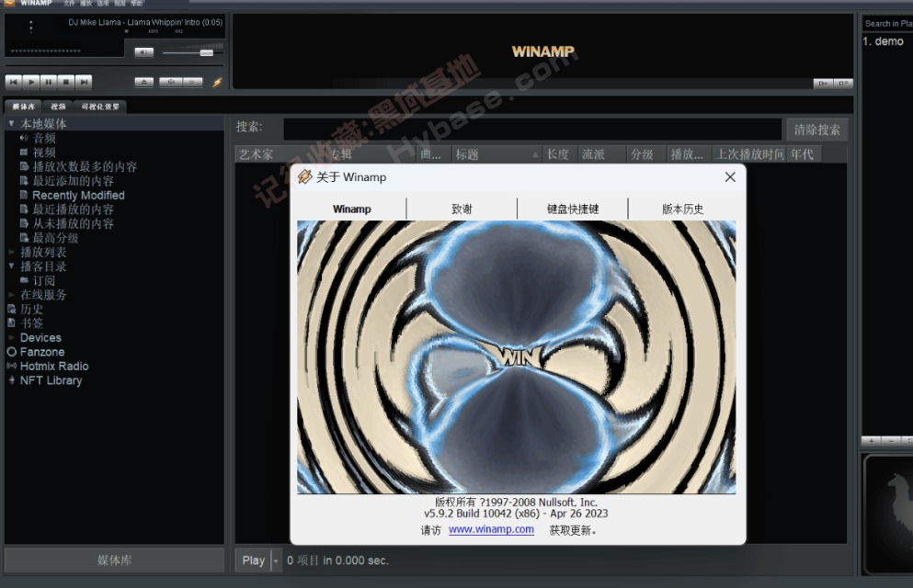Pause the current track

[x=49, y=82]
